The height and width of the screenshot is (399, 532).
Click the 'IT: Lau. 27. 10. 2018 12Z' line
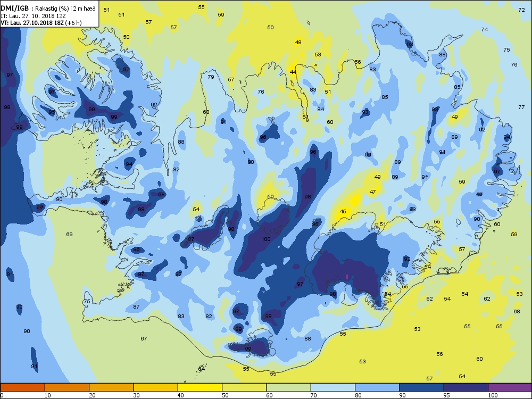point(32,16)
